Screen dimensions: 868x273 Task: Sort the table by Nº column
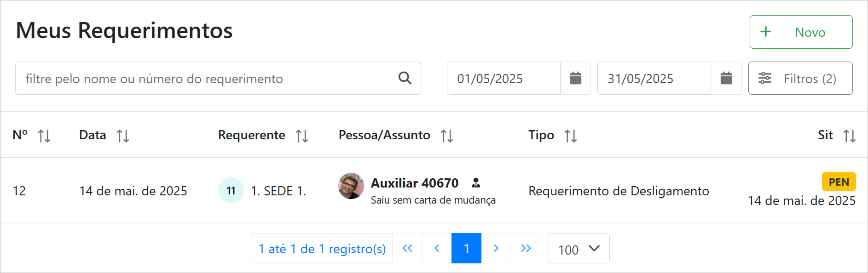coord(44,136)
